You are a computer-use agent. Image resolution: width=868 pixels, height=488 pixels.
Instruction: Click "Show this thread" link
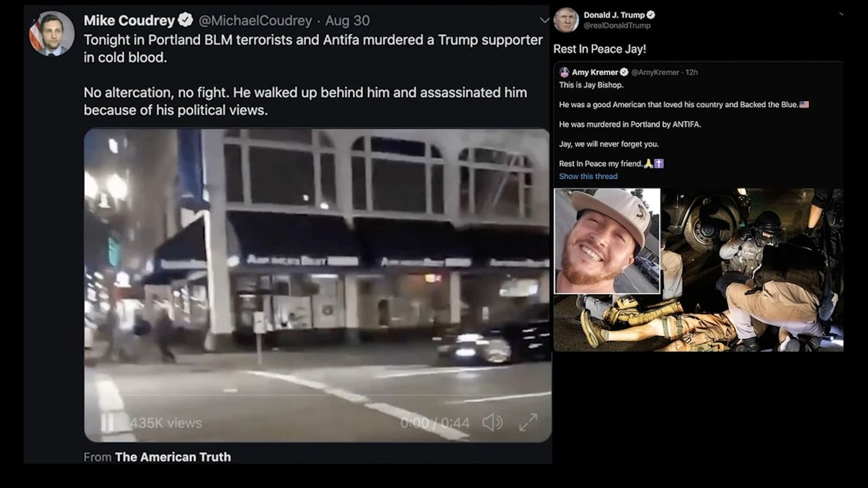(588, 176)
